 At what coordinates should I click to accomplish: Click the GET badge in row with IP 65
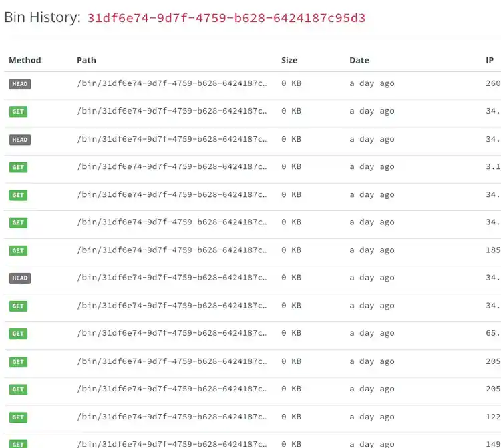[18, 334]
